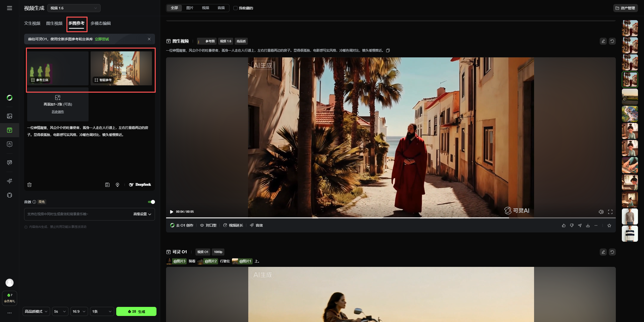The width and height of the screenshot is (644, 322).
Task: Star the video as a favorite
Action: (x=609, y=225)
